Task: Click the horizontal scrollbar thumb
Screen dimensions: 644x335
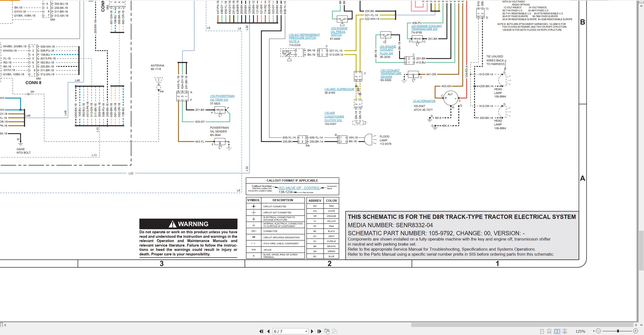Action: [x=522, y=325]
